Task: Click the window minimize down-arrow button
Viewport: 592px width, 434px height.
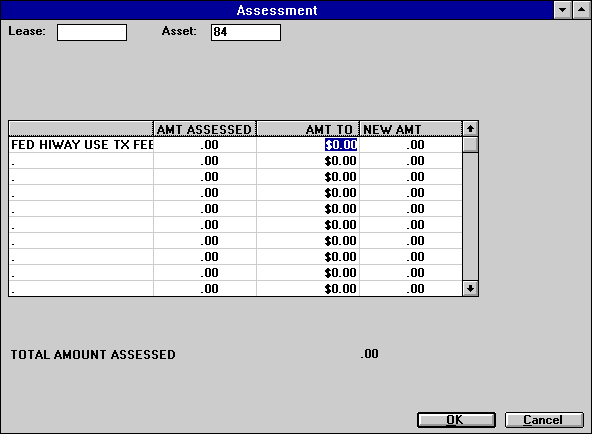Action: point(563,10)
